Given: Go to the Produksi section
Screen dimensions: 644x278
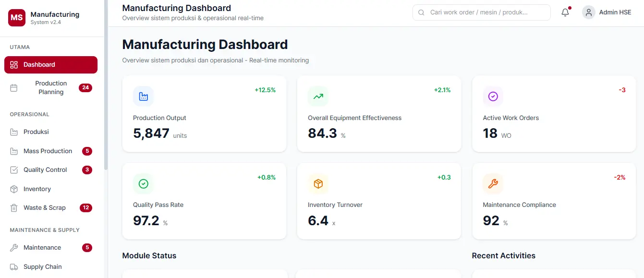Looking at the screenshot, I should click(36, 132).
